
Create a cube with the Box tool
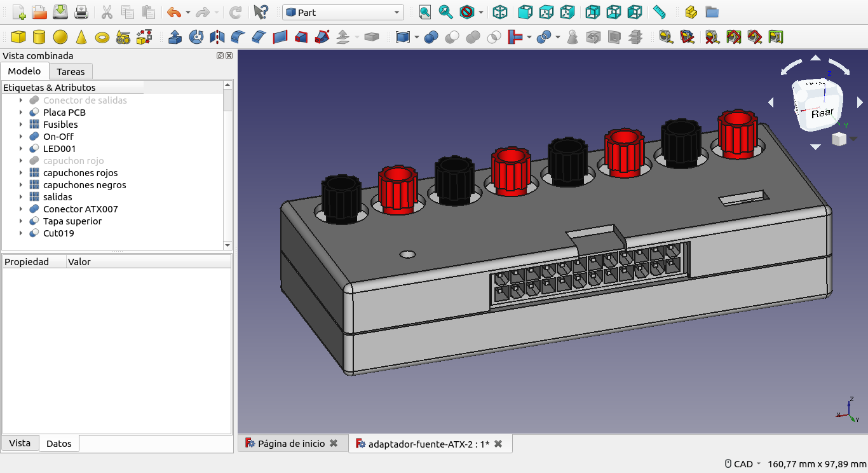[x=18, y=37]
